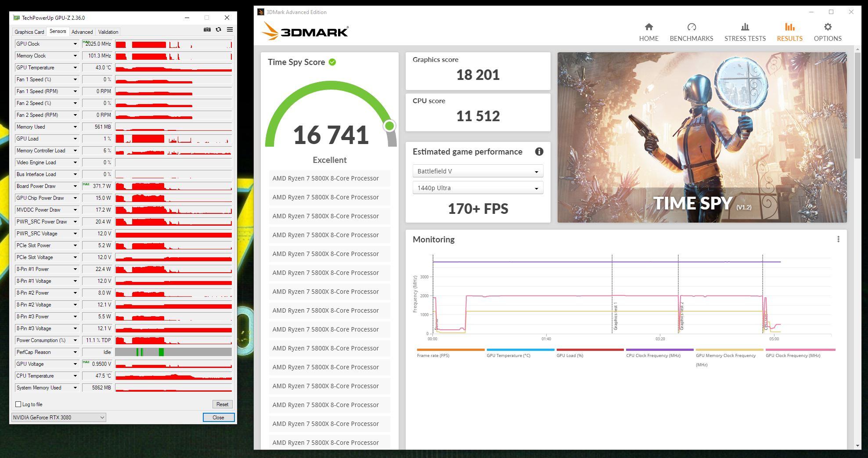Click the 3DMark title bar app icon
This screenshot has width=868, height=458.
(261, 12)
